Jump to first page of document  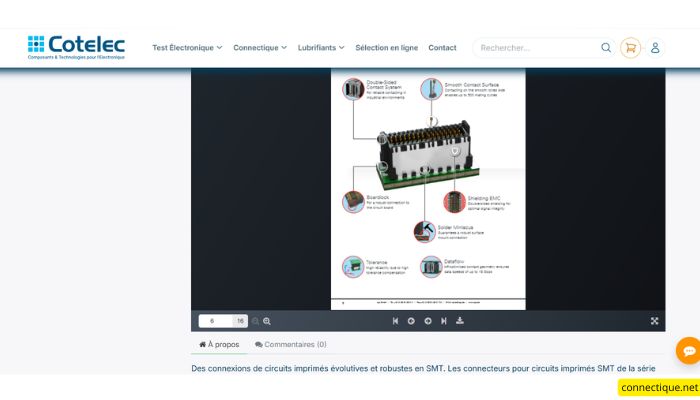pos(395,321)
